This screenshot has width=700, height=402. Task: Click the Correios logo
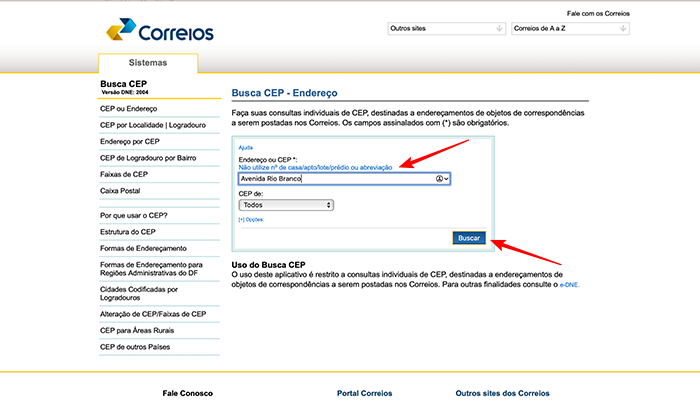159,32
